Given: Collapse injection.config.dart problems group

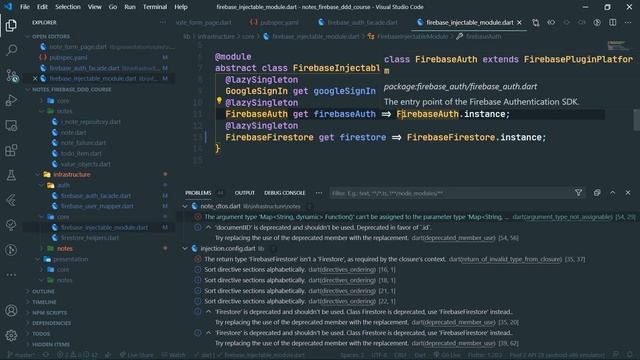Looking at the screenshot, I should coord(185,248).
